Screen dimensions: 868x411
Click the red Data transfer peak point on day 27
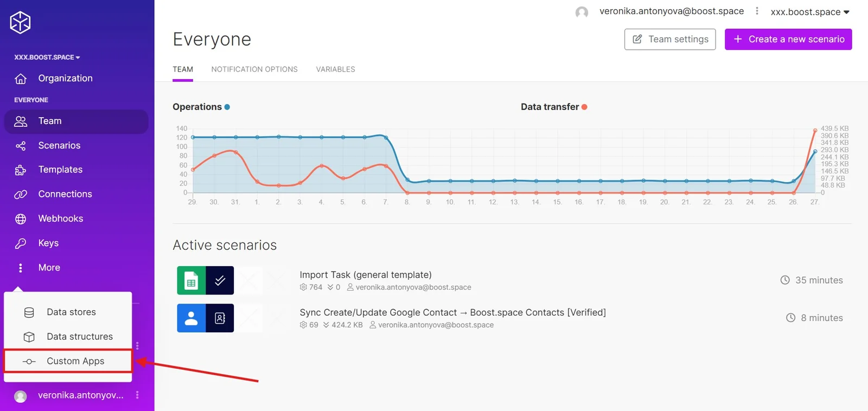click(815, 130)
